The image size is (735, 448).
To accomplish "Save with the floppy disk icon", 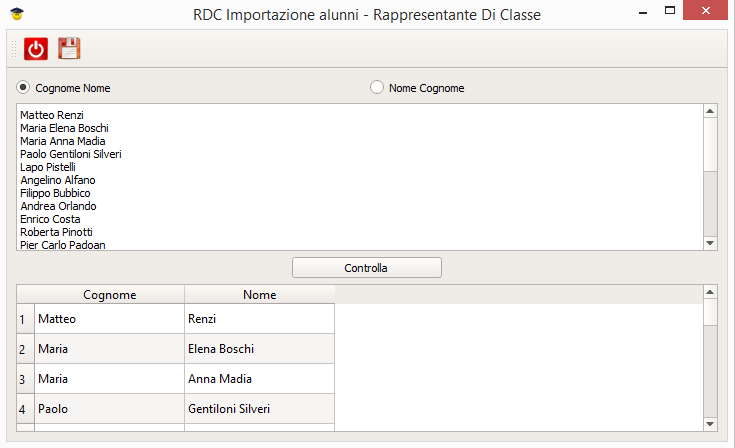I will (69, 48).
